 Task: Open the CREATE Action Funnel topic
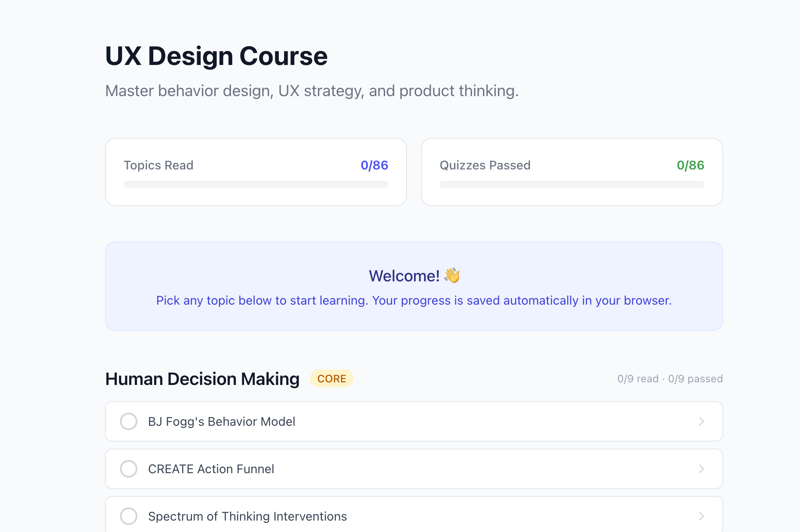[x=211, y=469]
